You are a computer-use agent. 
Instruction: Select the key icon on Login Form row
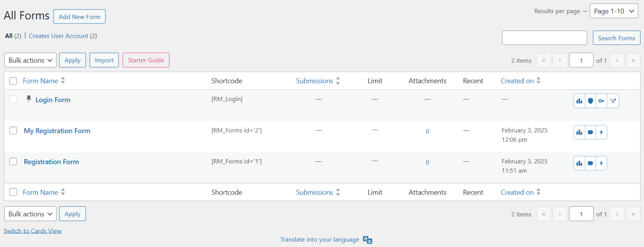coord(602,101)
